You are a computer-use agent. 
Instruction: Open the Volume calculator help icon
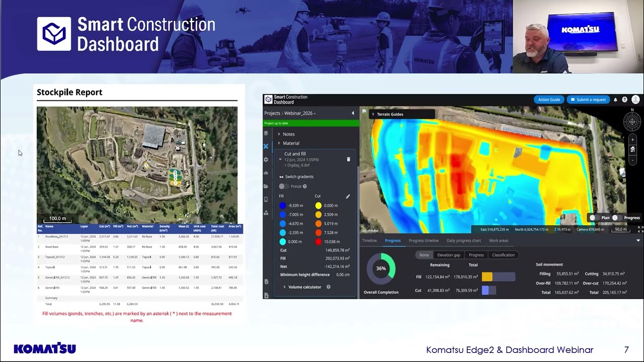click(329, 287)
